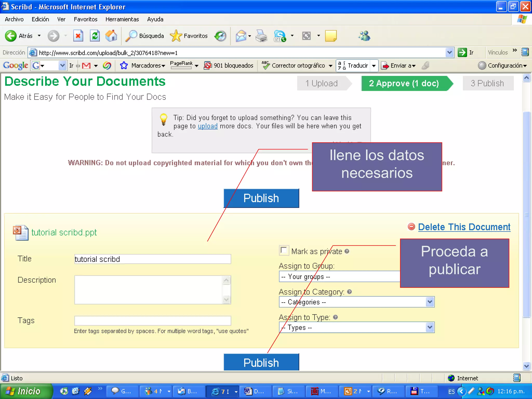Click the bottom Publish button
The width and height of the screenshot is (532, 399).
coord(261,362)
